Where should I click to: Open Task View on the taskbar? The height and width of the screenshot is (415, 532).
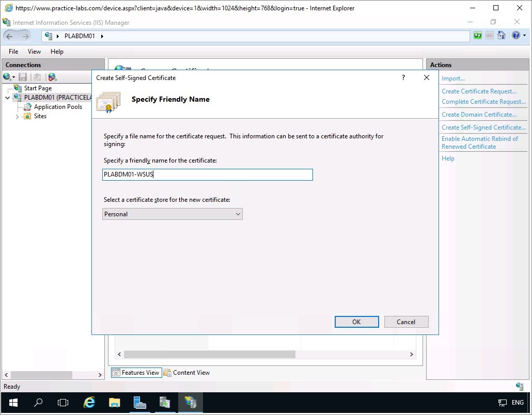tap(63, 402)
